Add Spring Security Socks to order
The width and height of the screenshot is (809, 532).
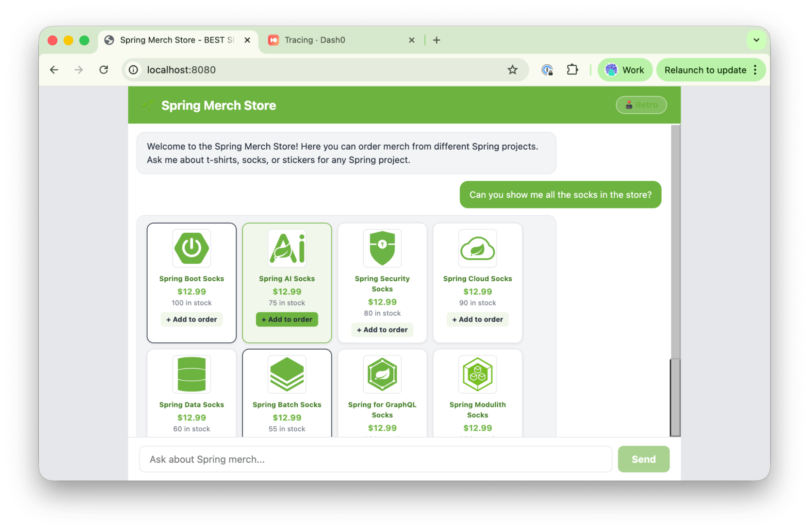pyautogui.click(x=382, y=330)
